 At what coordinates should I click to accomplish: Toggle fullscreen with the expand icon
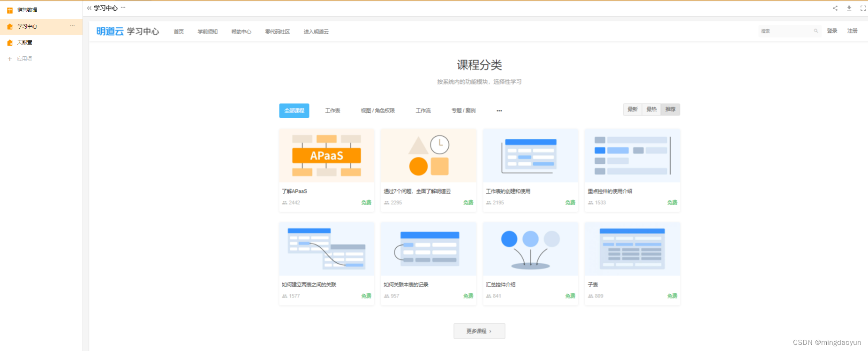[863, 8]
